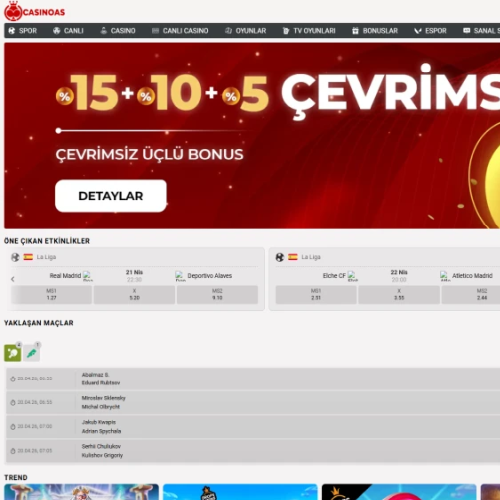Click the Real Madrid team logo
This screenshot has width=500, height=500.
(x=87, y=276)
